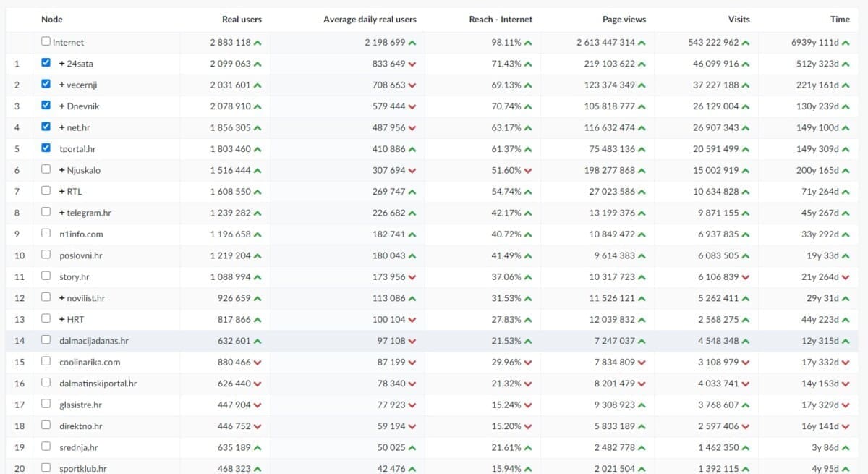This screenshot has width=868, height=474.
Task: Check the dalmacijadanas.hr checkbox
Action: tap(46, 339)
